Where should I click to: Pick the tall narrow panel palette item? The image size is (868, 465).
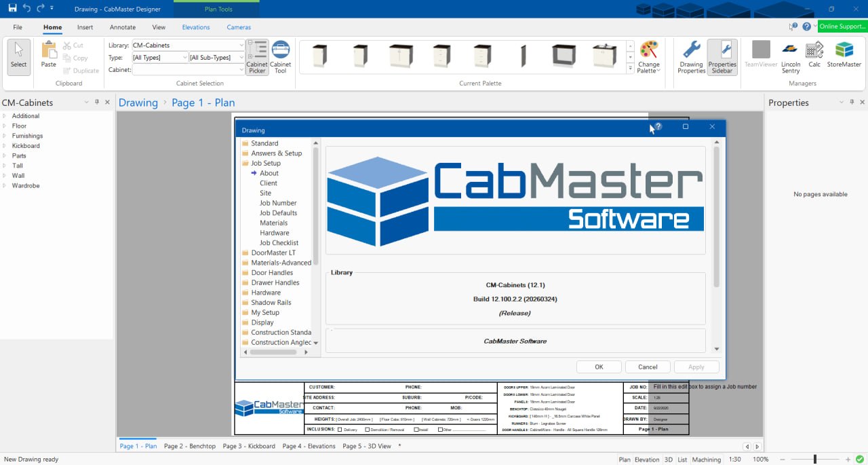tap(523, 56)
